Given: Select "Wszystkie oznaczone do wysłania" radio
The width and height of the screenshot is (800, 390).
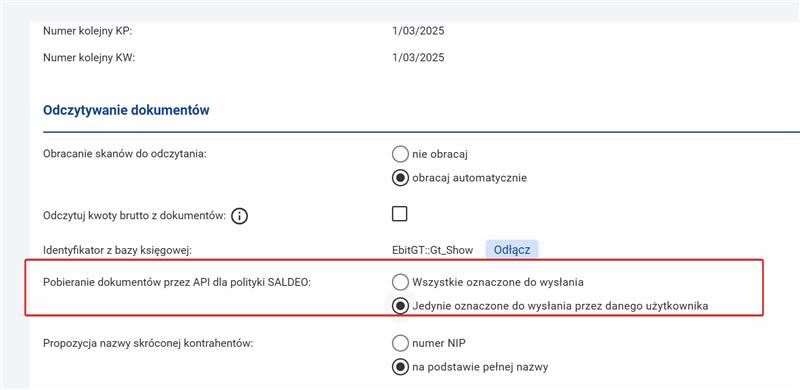Looking at the screenshot, I should pos(400,282).
